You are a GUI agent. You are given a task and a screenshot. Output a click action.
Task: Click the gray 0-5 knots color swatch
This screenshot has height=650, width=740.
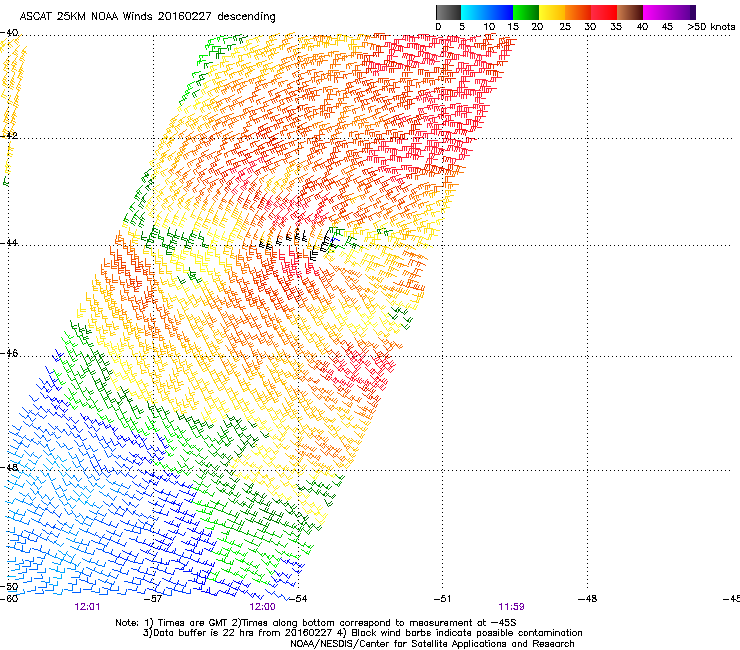[x=448, y=12]
